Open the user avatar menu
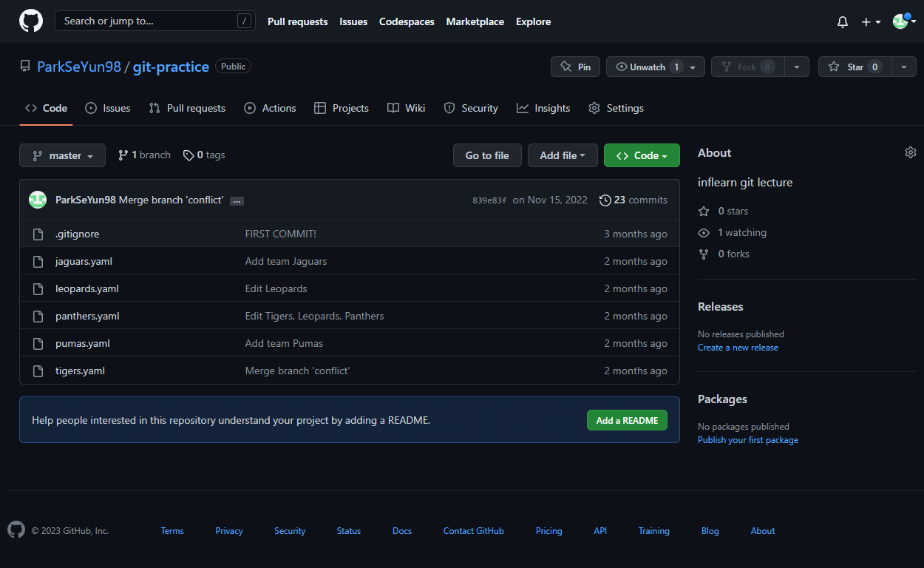The height and width of the screenshot is (568, 924). click(x=904, y=21)
